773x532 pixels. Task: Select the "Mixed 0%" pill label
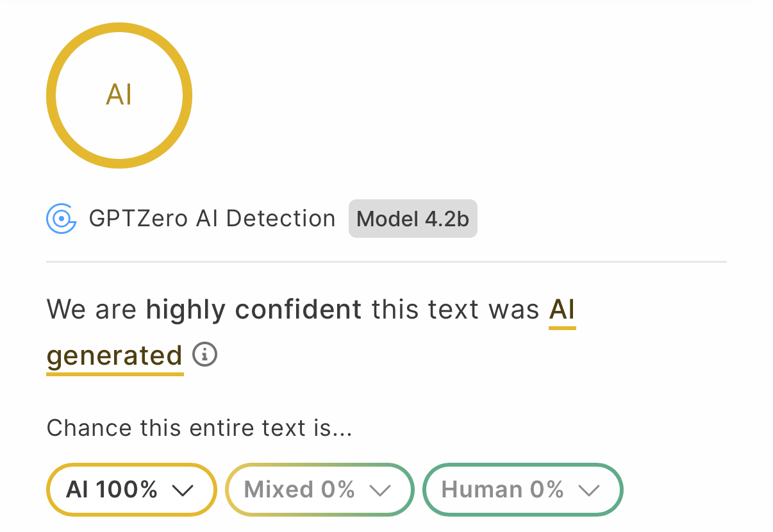299,490
